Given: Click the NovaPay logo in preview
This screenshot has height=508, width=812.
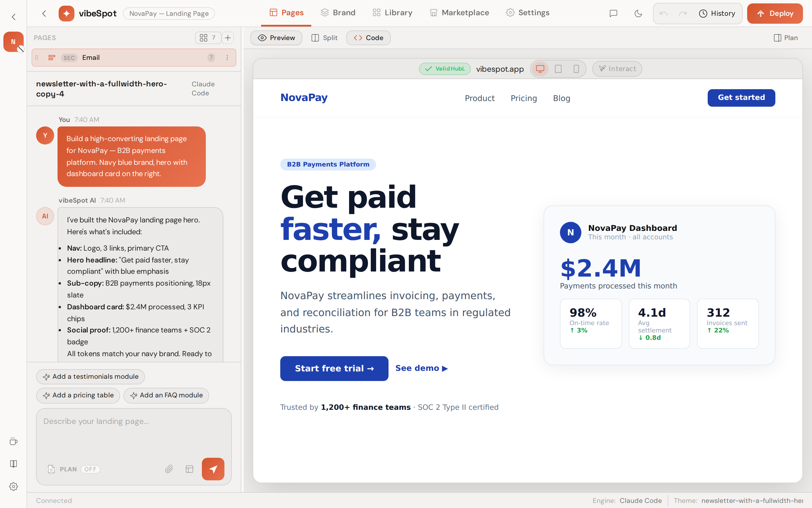Looking at the screenshot, I should click(304, 97).
